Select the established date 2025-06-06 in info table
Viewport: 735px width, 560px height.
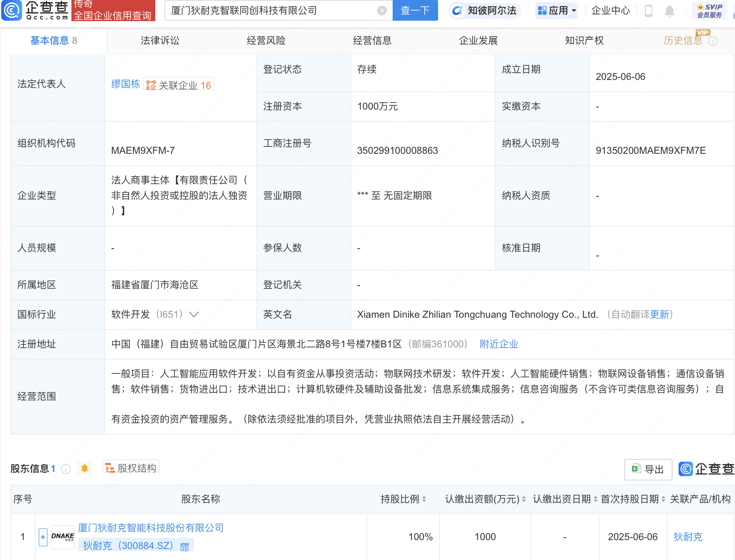click(x=620, y=77)
